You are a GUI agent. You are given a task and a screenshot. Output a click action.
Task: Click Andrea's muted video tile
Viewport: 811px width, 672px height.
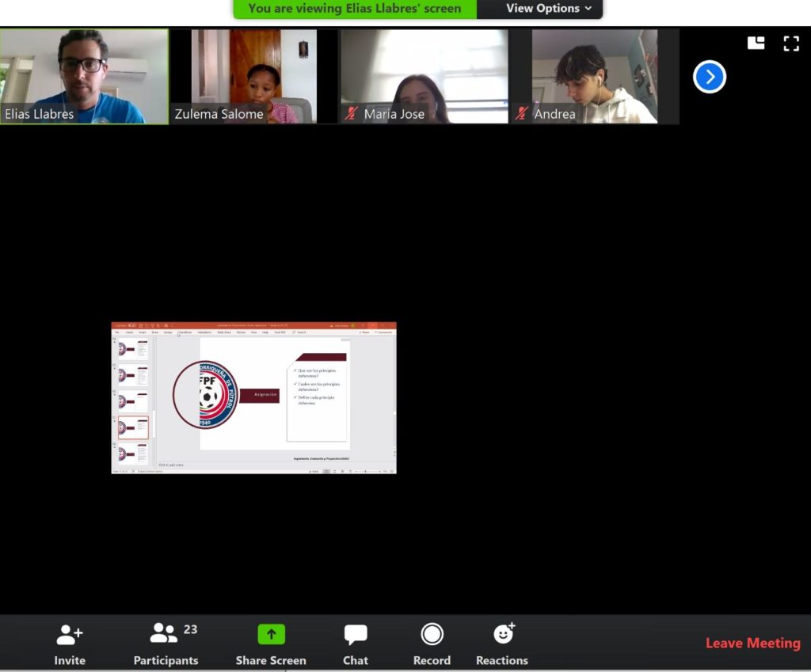[x=594, y=76]
